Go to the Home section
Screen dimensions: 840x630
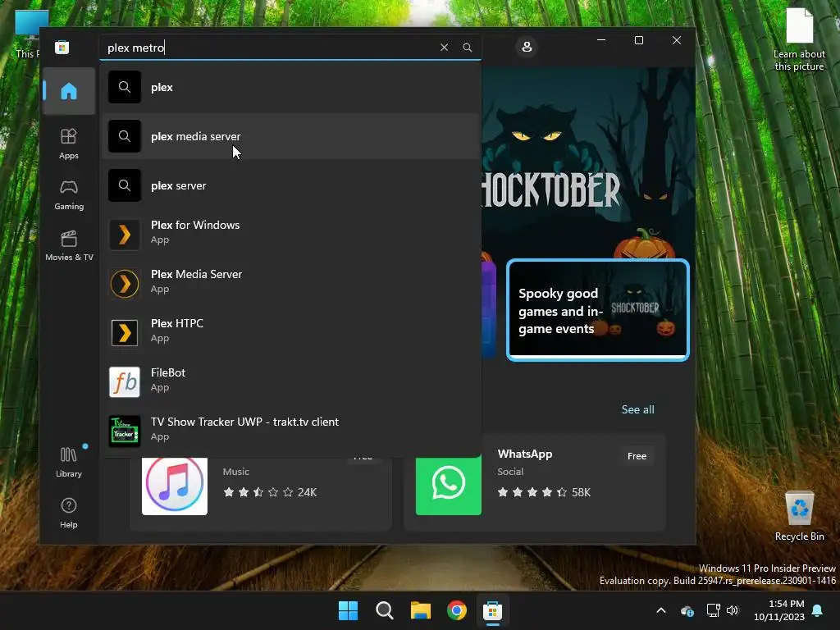[69, 91]
